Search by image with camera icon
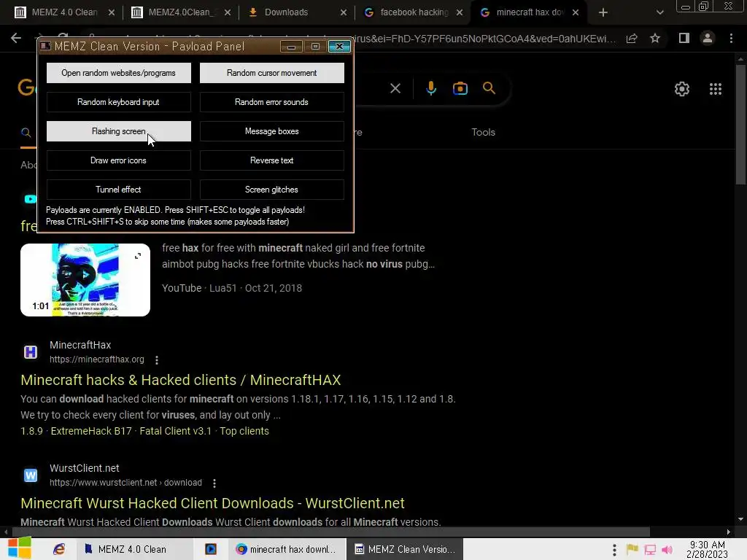 [460, 88]
